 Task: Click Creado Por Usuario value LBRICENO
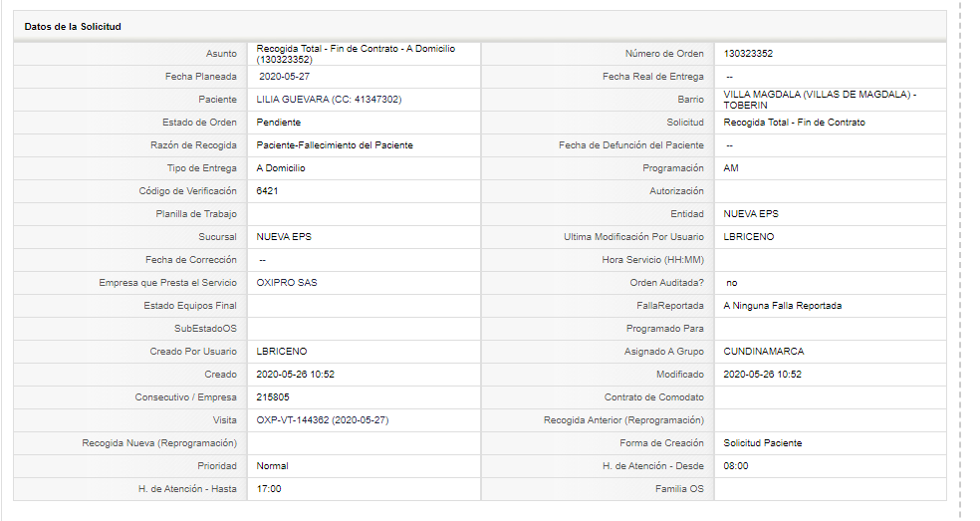282,352
